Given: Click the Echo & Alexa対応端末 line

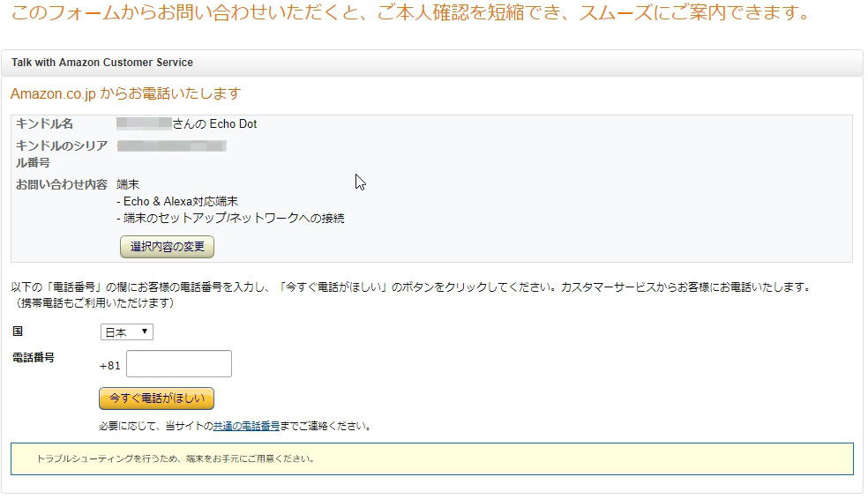Looking at the screenshot, I should 181,201.
